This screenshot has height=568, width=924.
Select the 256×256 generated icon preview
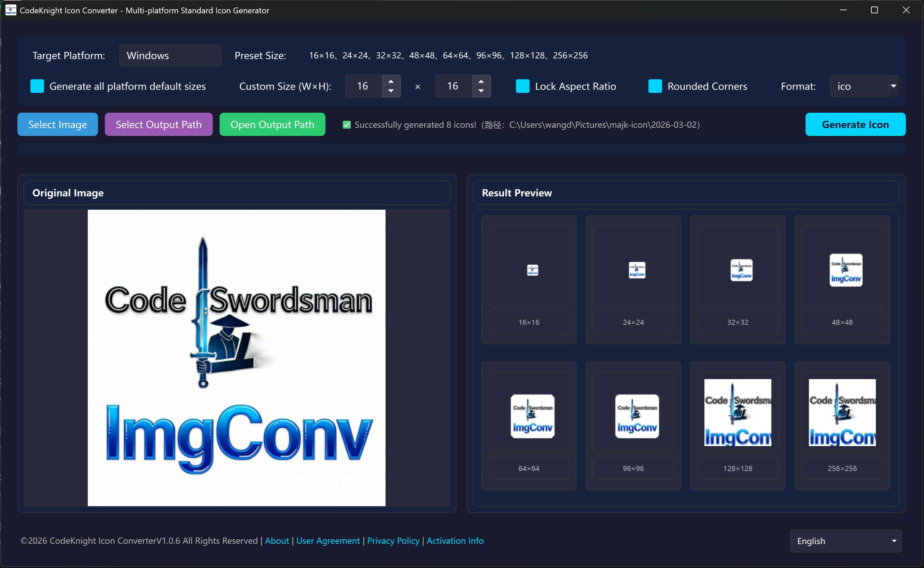(842, 413)
